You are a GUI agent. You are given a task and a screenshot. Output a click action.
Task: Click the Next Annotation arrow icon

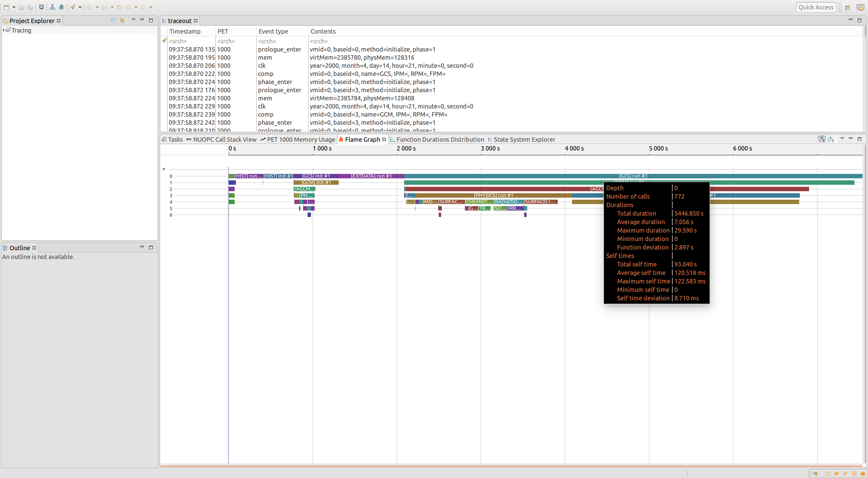click(x=89, y=7)
